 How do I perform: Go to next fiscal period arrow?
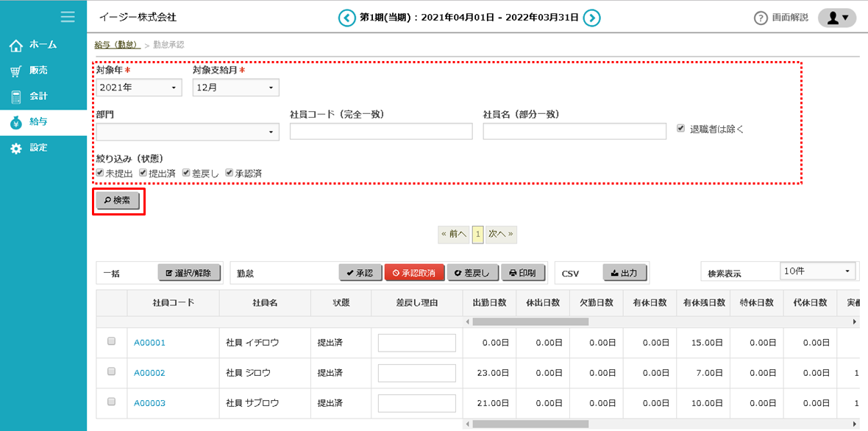pyautogui.click(x=592, y=18)
